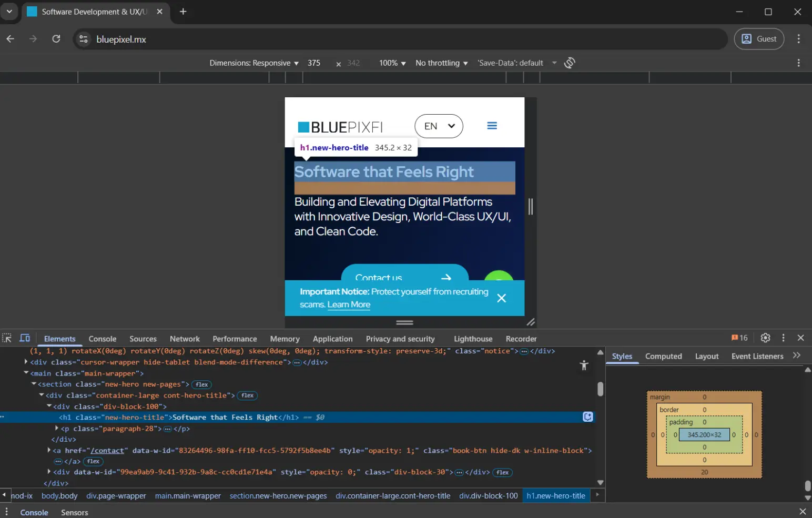Toggle the device toolbar icon
The image size is (812, 518).
click(x=25, y=338)
